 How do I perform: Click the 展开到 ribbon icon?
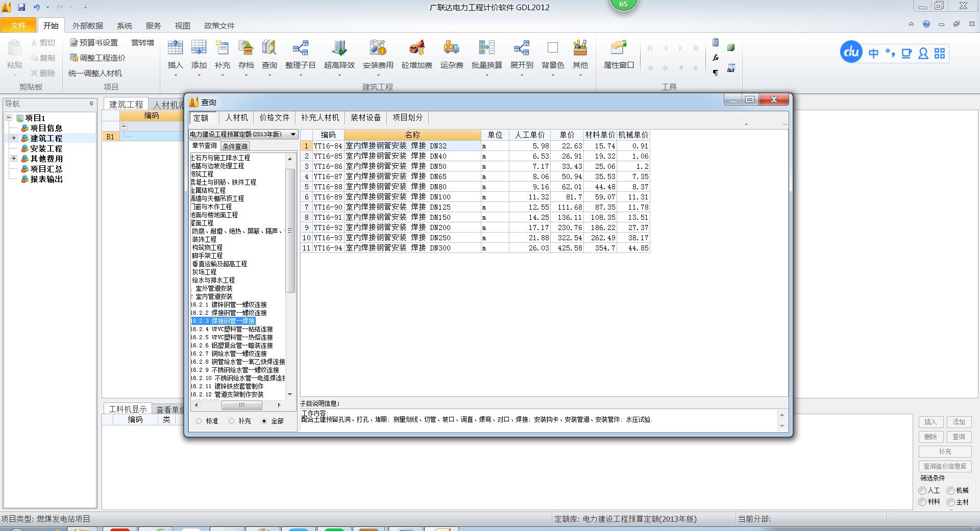click(521, 48)
